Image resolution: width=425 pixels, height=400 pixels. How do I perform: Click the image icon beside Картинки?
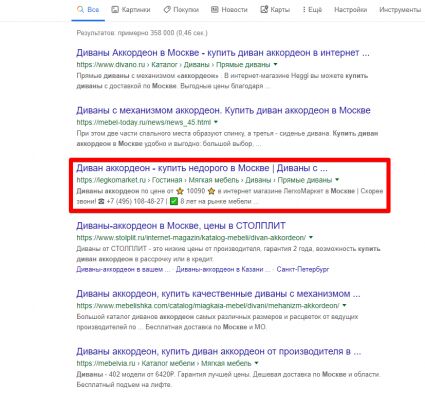pos(115,10)
